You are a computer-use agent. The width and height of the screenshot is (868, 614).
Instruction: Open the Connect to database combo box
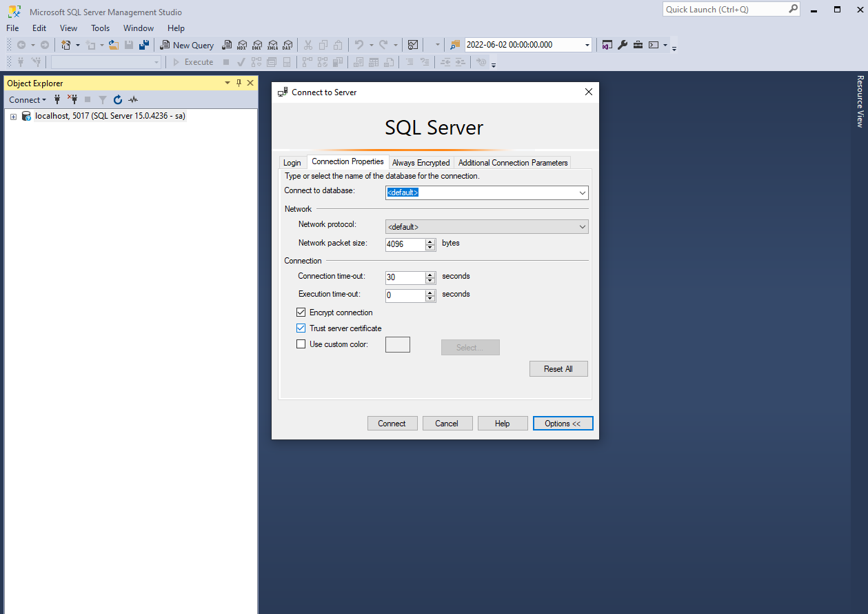[x=487, y=192]
